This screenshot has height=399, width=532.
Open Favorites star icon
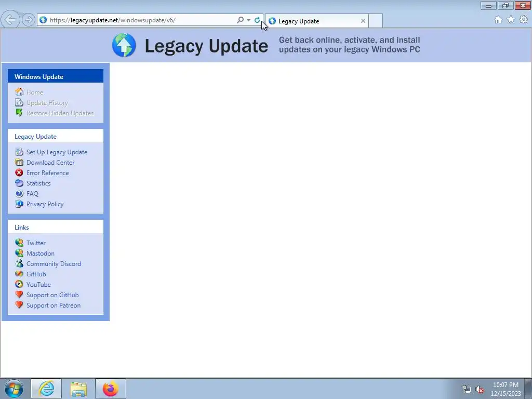point(511,20)
